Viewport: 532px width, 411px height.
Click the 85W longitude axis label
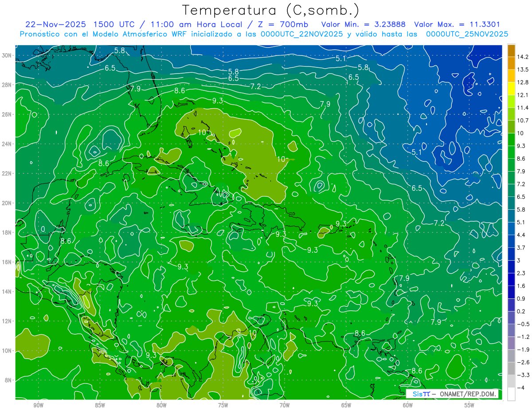click(100, 405)
